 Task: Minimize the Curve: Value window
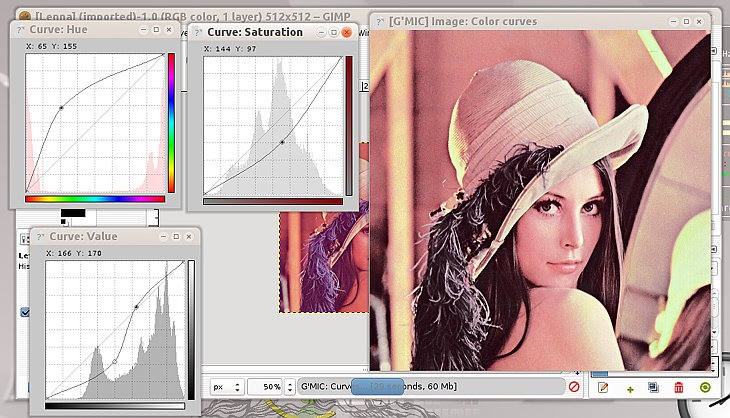pos(163,236)
